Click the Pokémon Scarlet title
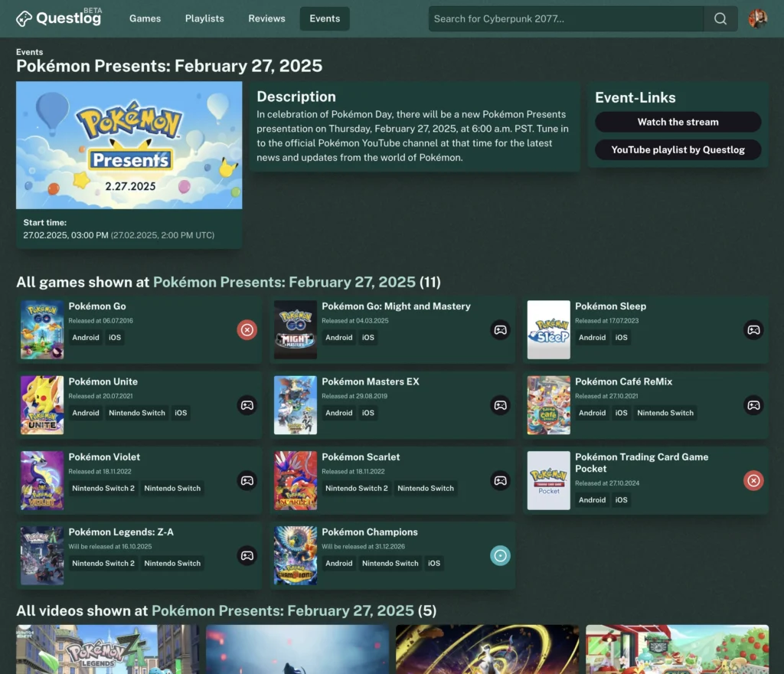The width and height of the screenshot is (784, 674). [x=361, y=457]
